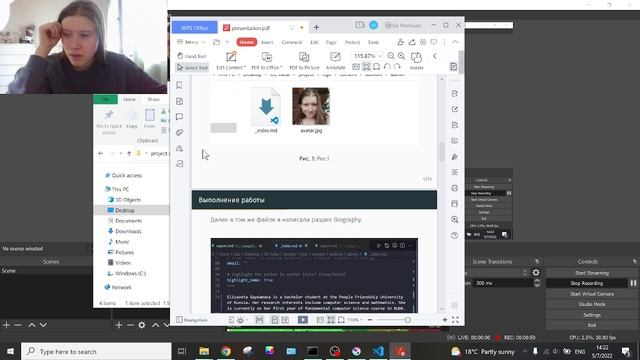Switch to the Insert ribbon tab

[x=267, y=42]
